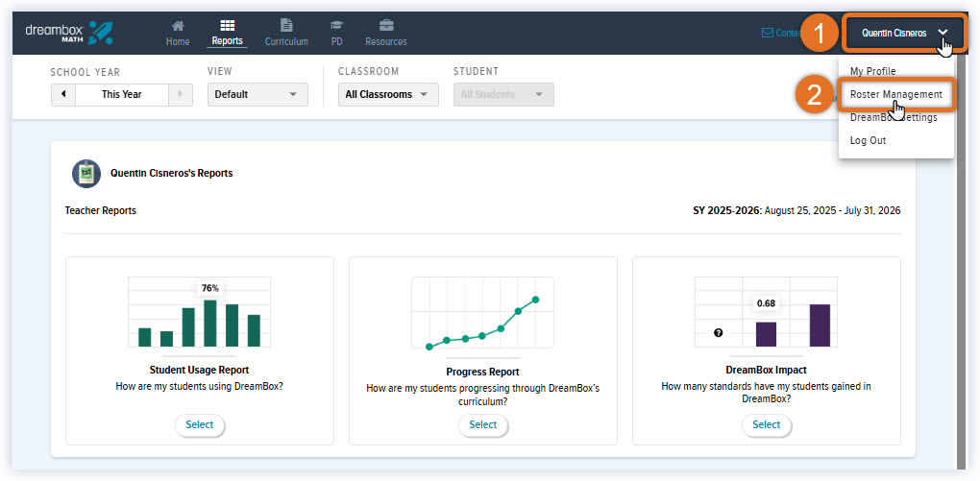Screen dimensions: 980x481
Task: Select the Progress Report
Action: tap(483, 424)
